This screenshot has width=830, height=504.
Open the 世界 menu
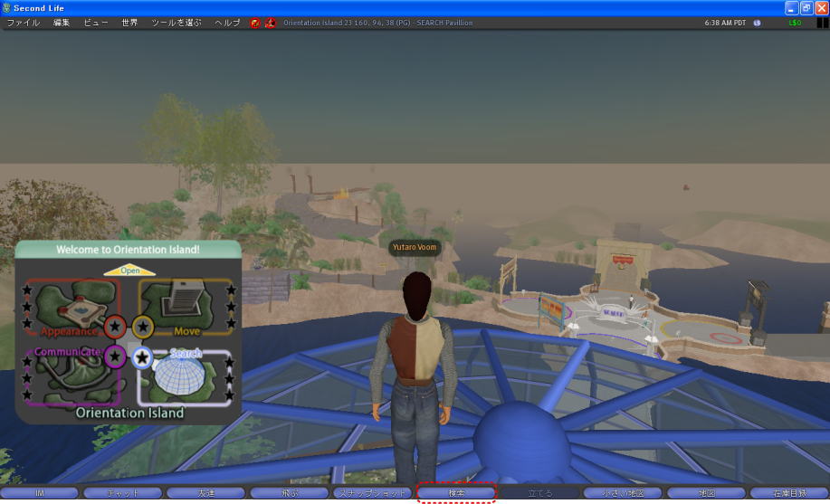(129, 23)
